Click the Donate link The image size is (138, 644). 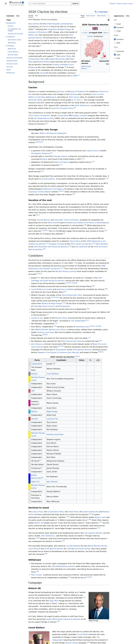[x=112, y=4]
